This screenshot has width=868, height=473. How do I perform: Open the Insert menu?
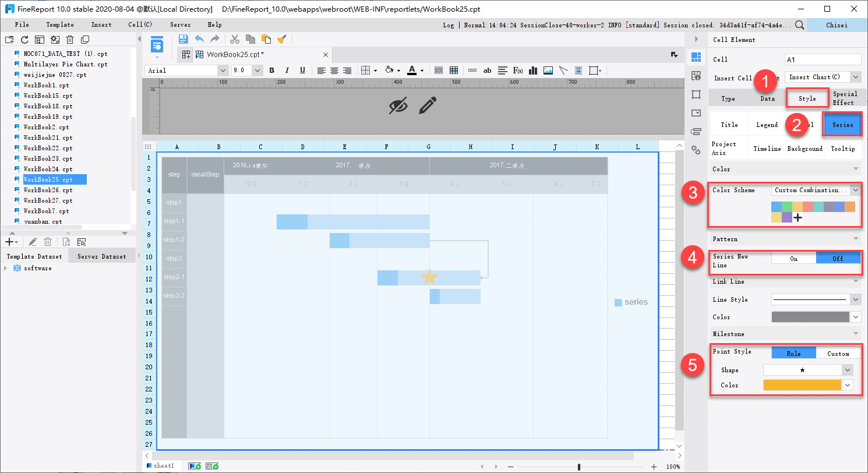point(101,25)
